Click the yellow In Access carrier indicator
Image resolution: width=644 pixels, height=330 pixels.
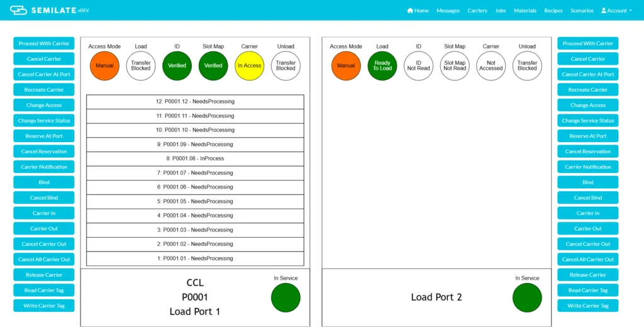click(249, 65)
